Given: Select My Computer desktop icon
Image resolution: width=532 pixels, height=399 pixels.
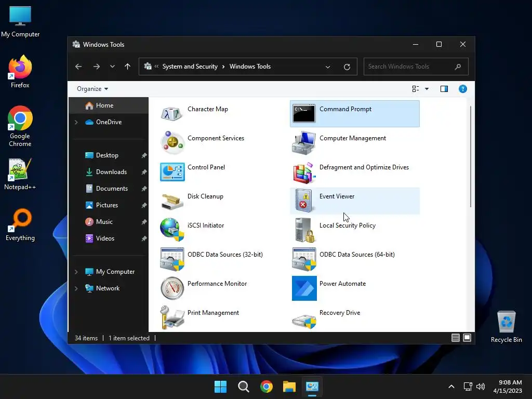Looking at the screenshot, I should pos(20,22).
